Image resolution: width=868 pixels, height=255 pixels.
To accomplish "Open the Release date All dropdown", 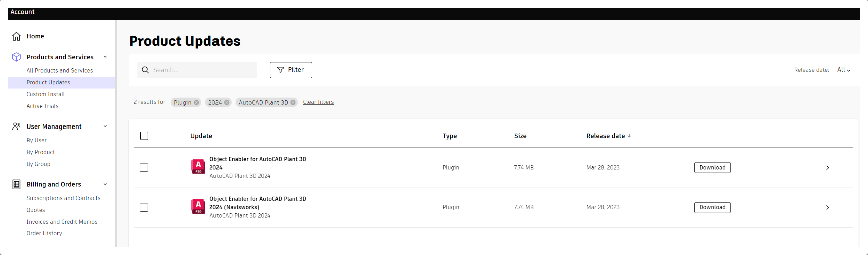I will pyautogui.click(x=844, y=70).
